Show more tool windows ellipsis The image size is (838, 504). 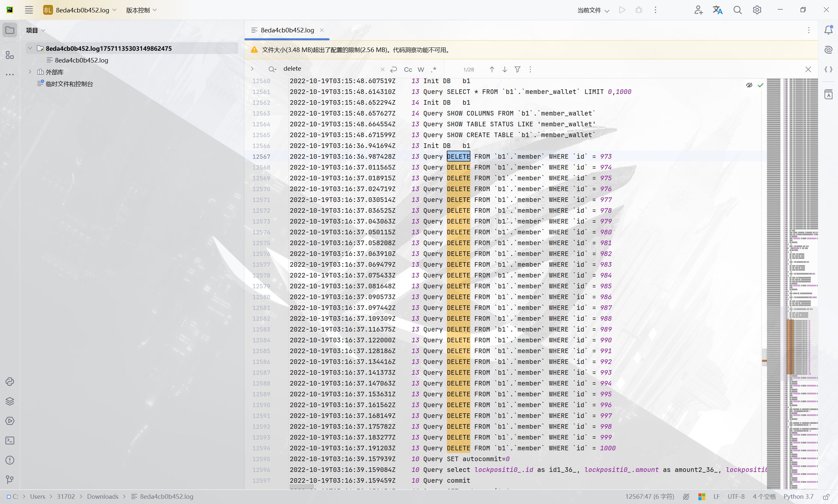[10, 74]
